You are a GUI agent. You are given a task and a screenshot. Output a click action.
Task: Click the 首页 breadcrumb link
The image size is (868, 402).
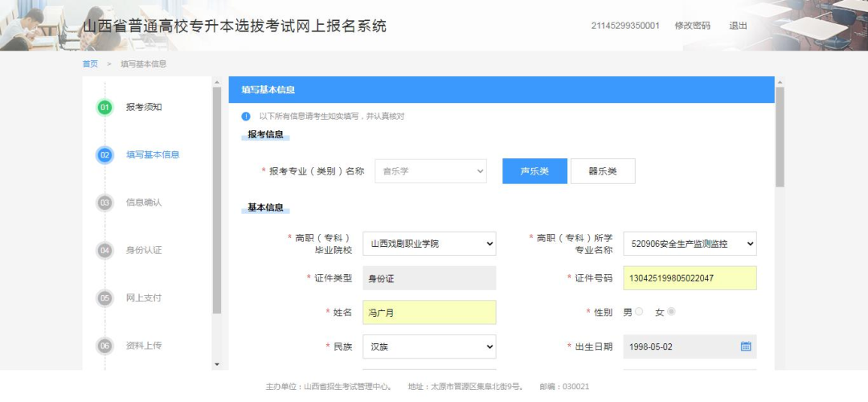point(90,64)
